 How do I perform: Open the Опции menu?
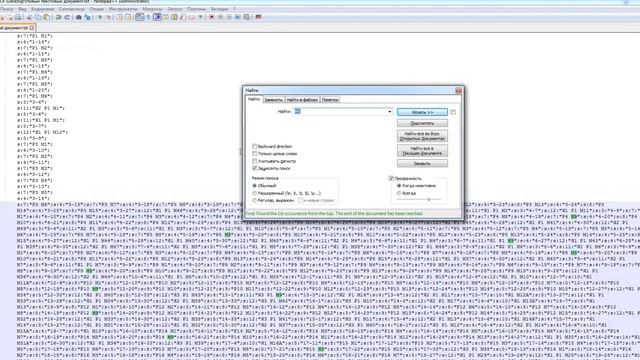tap(97, 9)
